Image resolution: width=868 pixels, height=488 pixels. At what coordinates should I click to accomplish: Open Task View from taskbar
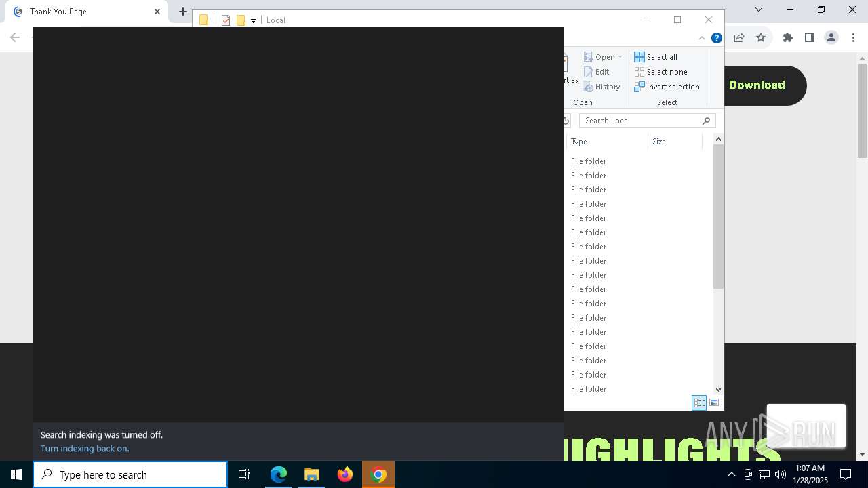[x=244, y=474]
